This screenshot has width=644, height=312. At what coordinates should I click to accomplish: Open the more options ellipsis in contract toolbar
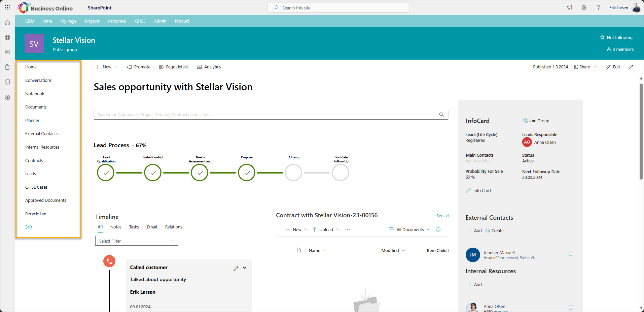[348, 229]
